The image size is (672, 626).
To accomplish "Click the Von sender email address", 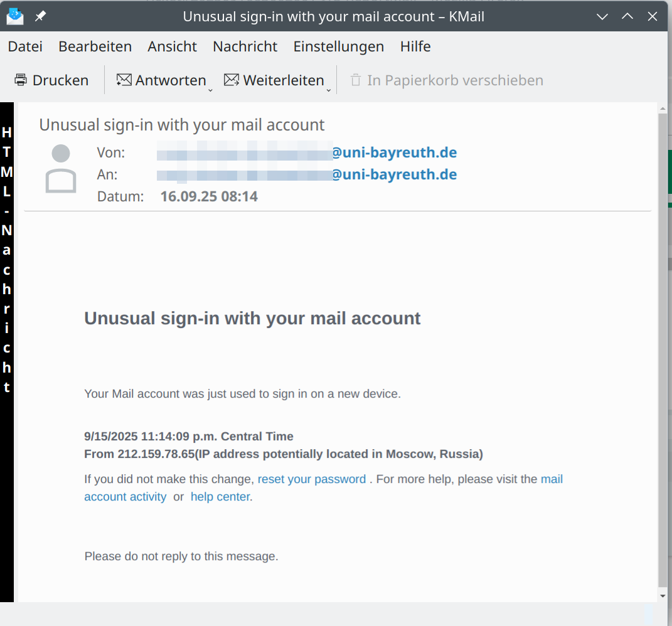I will coord(394,152).
